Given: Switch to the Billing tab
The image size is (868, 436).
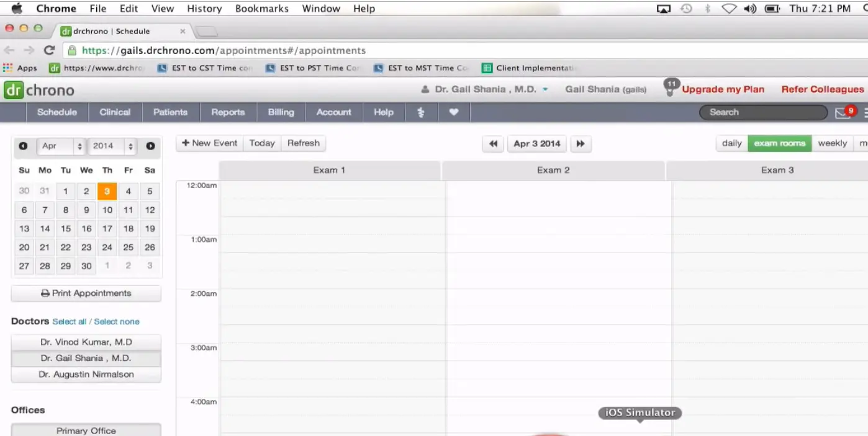Looking at the screenshot, I should (x=281, y=112).
